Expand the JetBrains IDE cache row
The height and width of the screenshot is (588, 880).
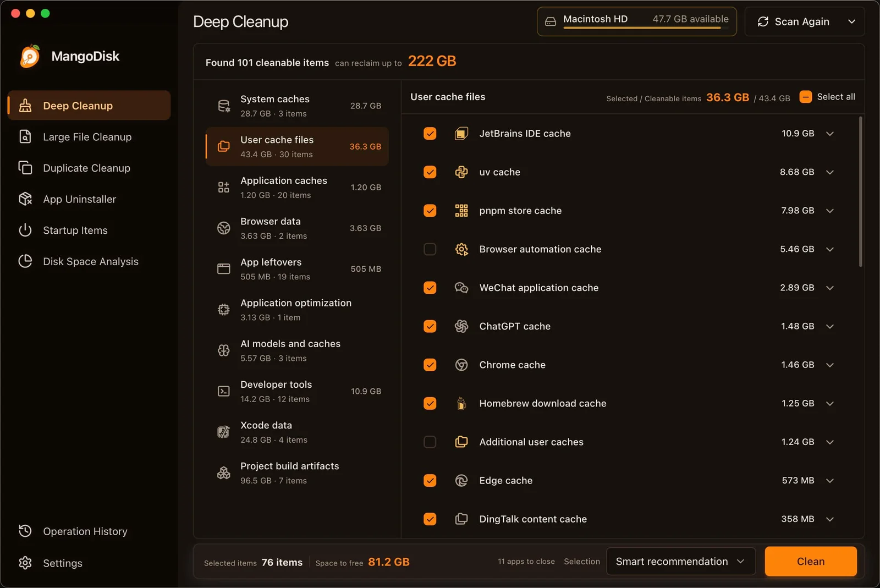(x=830, y=134)
